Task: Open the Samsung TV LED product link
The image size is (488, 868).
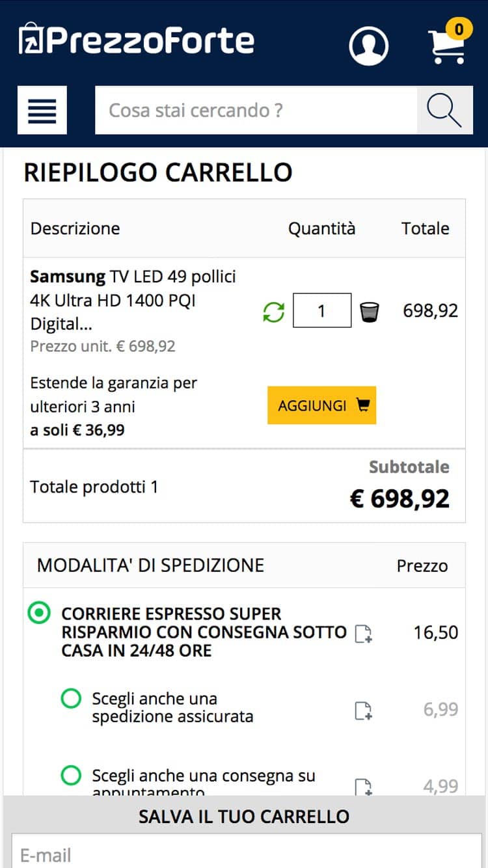Action: tap(133, 301)
